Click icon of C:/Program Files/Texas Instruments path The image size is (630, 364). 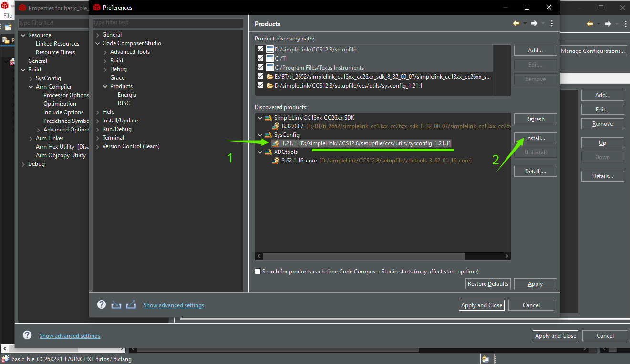tap(269, 67)
